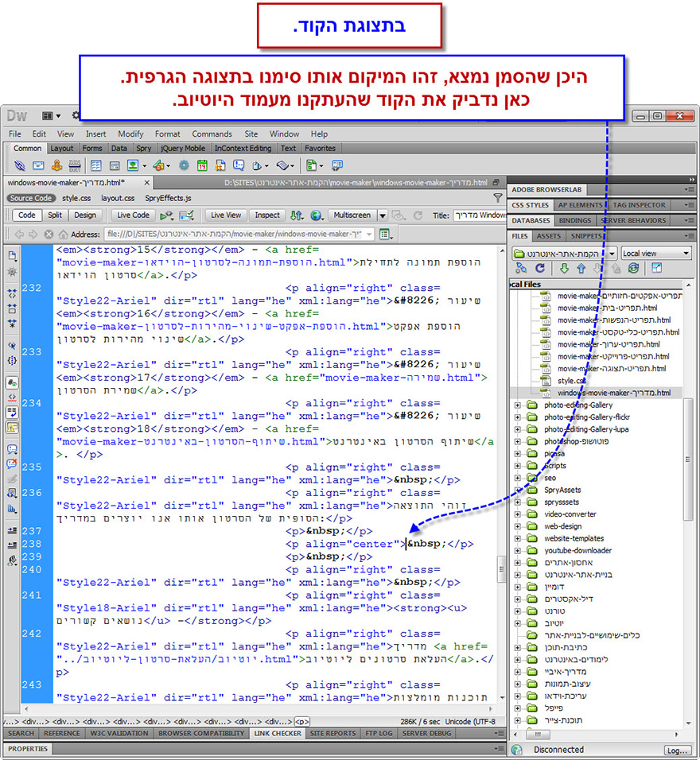Synchronize site files

633,268
